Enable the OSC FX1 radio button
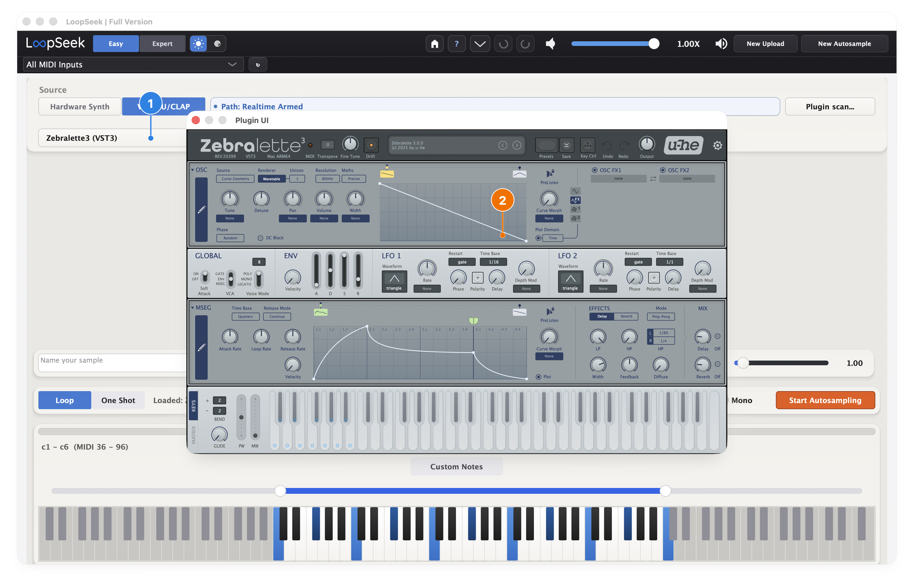 (x=594, y=170)
